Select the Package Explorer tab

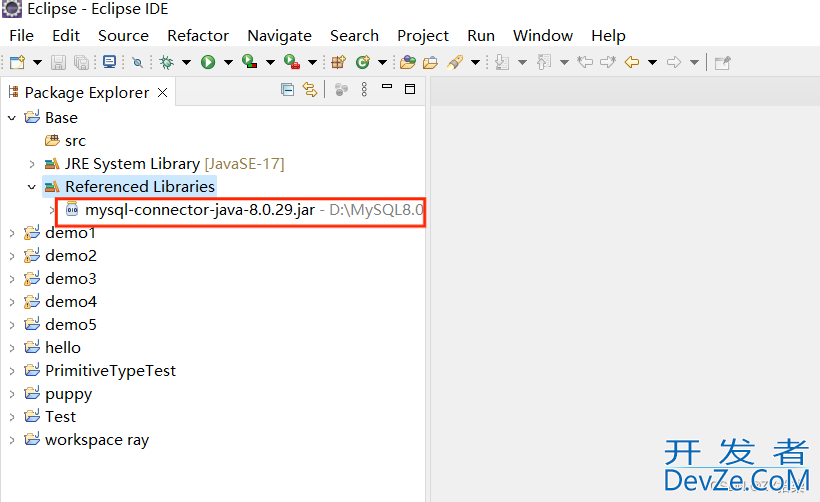[x=86, y=93]
